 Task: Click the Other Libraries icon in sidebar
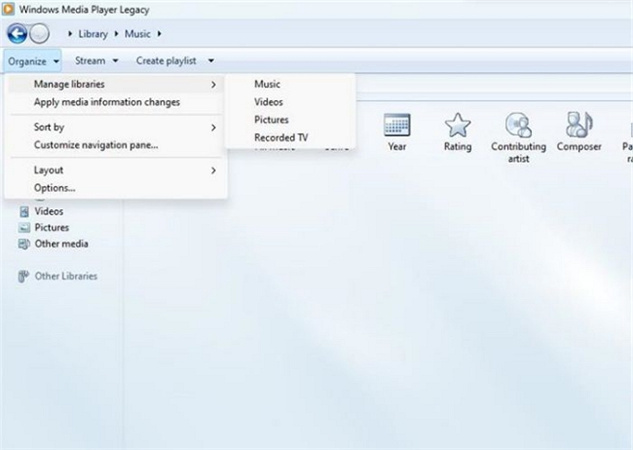click(x=23, y=276)
